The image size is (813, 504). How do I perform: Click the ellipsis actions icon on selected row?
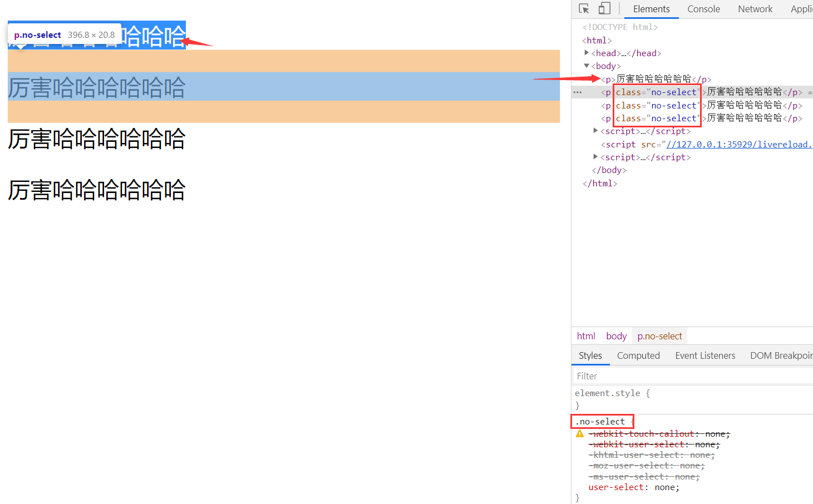coord(578,92)
